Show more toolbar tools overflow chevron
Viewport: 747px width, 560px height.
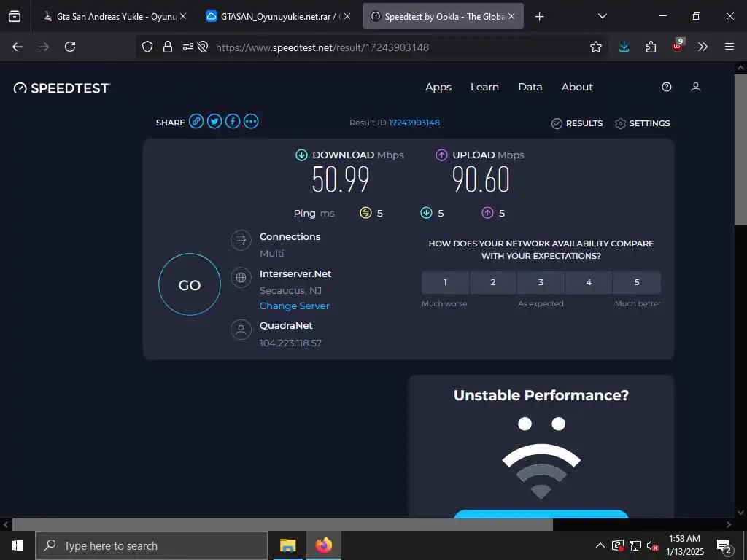pyautogui.click(x=703, y=47)
